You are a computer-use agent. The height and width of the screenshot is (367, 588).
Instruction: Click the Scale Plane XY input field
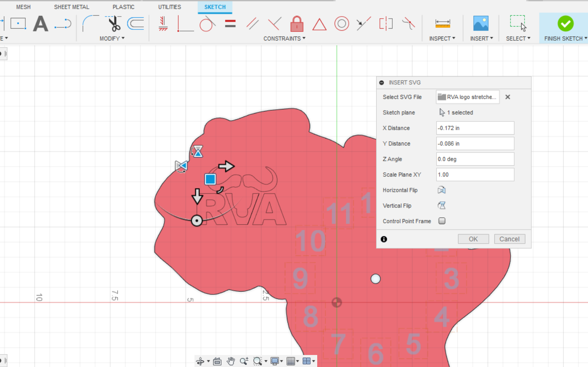tap(475, 174)
